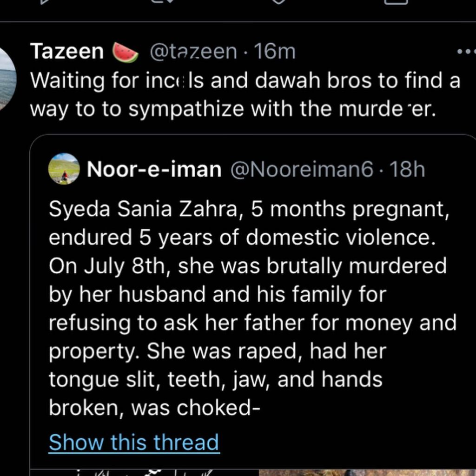Open the Urdu text image in quoted tweet
The width and height of the screenshot is (476, 476).
145,472
